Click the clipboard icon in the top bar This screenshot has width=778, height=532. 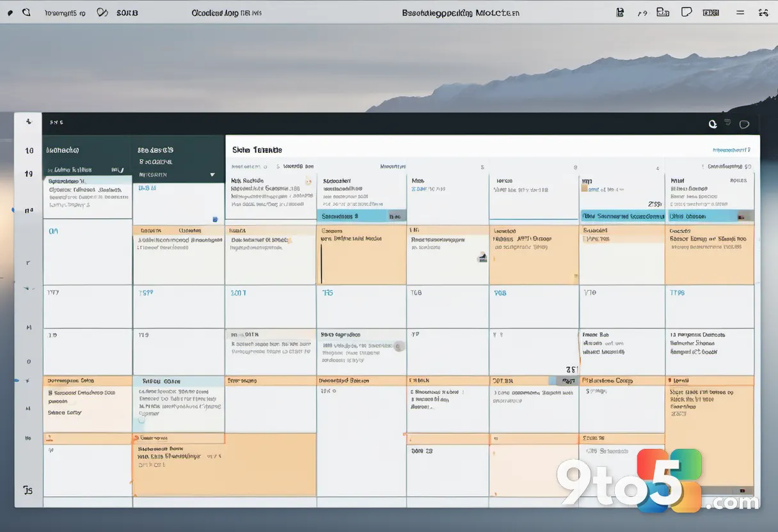tap(619, 12)
